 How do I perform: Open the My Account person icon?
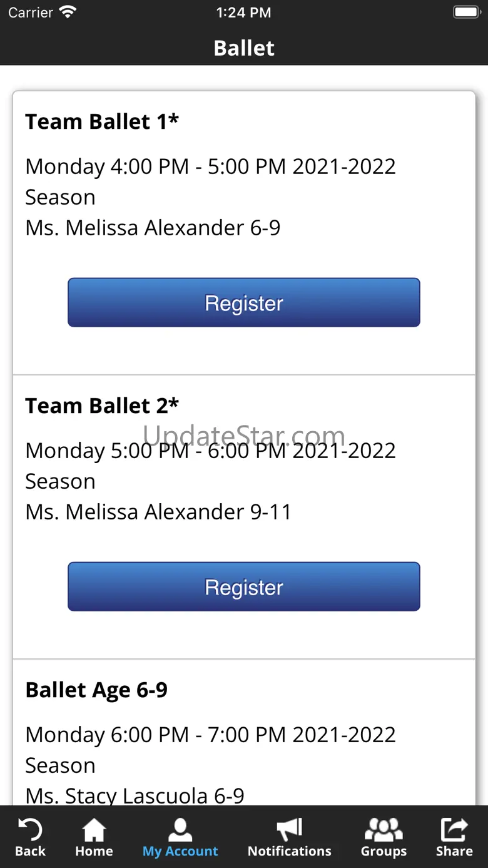point(180,830)
